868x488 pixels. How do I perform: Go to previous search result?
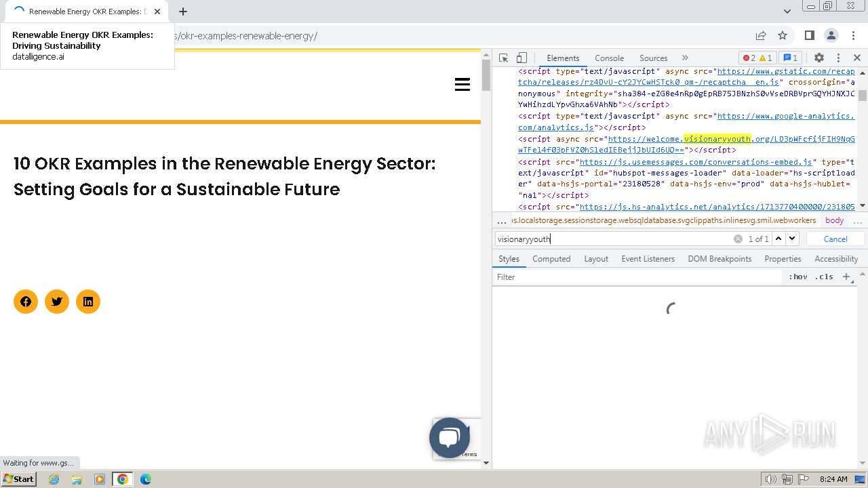[778, 239]
